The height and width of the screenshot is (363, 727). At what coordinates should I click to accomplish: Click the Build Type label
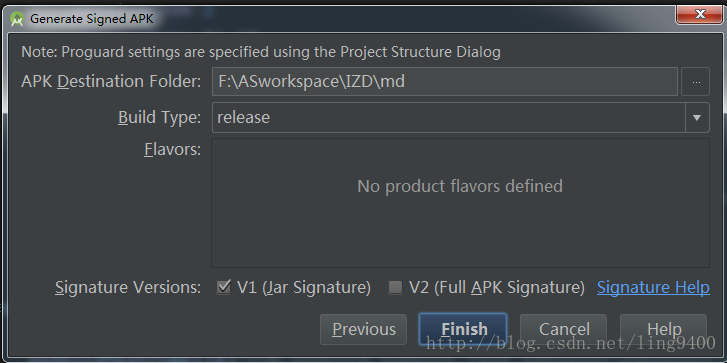(x=159, y=117)
